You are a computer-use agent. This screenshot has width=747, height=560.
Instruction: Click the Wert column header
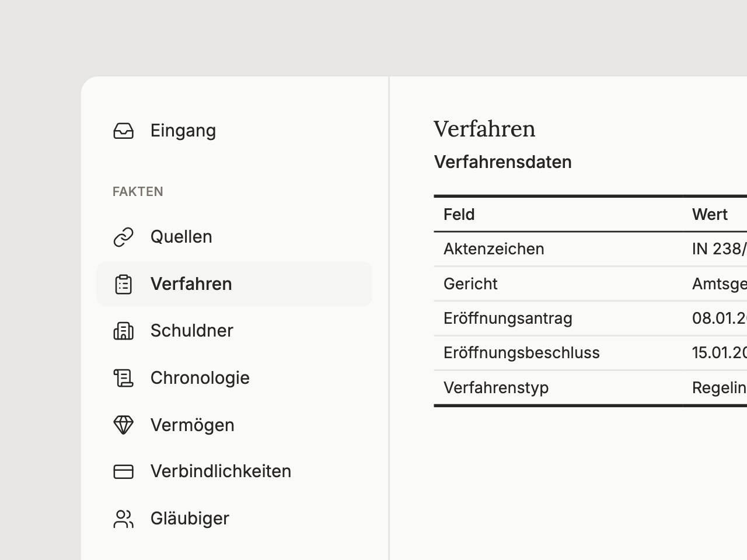[x=710, y=215]
